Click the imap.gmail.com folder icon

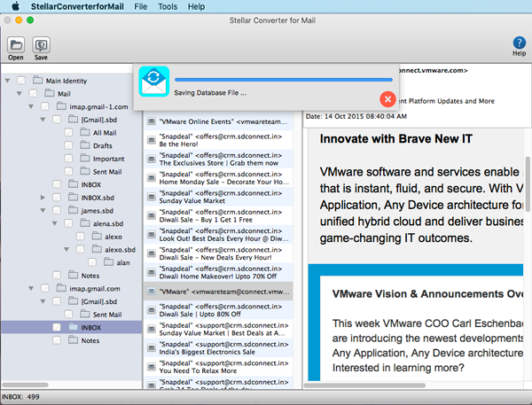61,288
